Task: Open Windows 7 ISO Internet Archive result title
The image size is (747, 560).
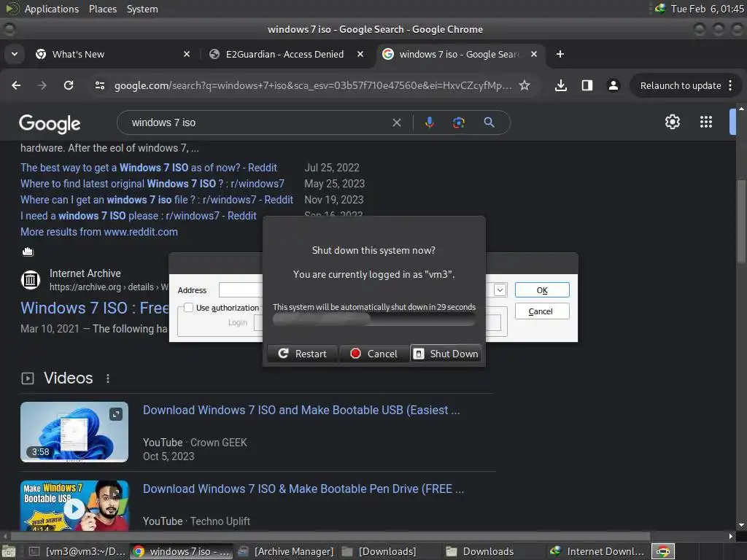Action: 94,308
